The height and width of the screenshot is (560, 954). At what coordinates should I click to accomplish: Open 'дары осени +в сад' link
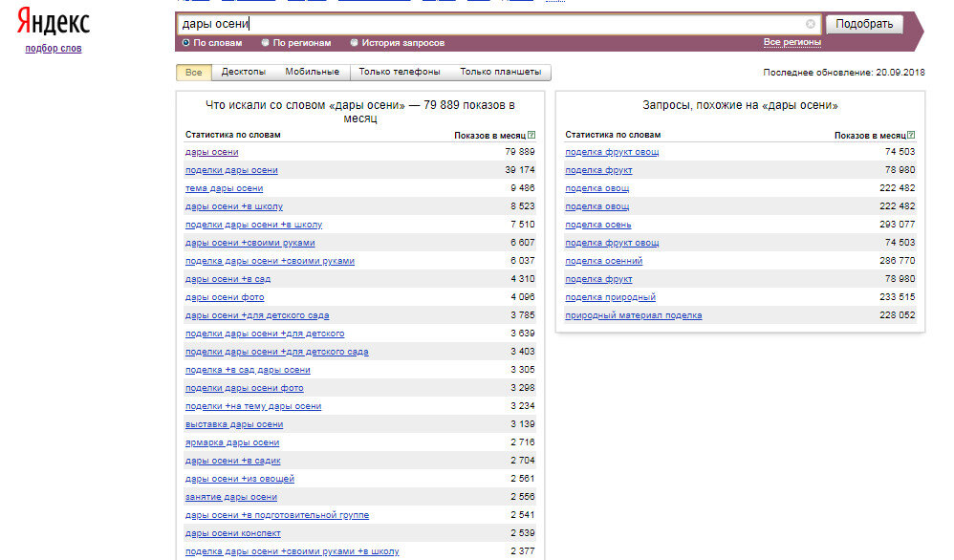228,279
